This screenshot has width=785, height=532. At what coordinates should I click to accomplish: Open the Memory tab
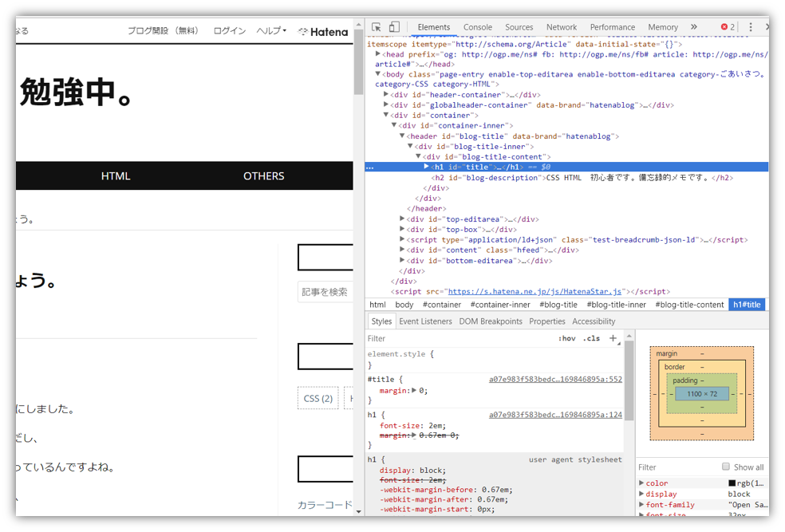click(663, 27)
